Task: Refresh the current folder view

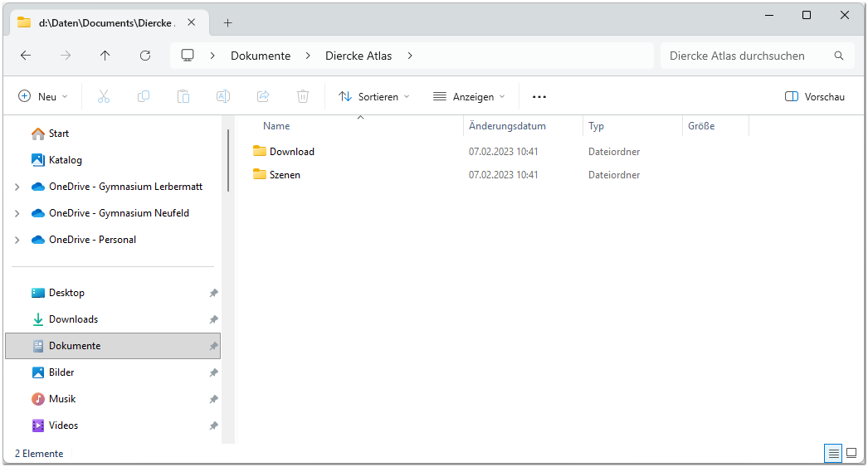Action: [145, 56]
